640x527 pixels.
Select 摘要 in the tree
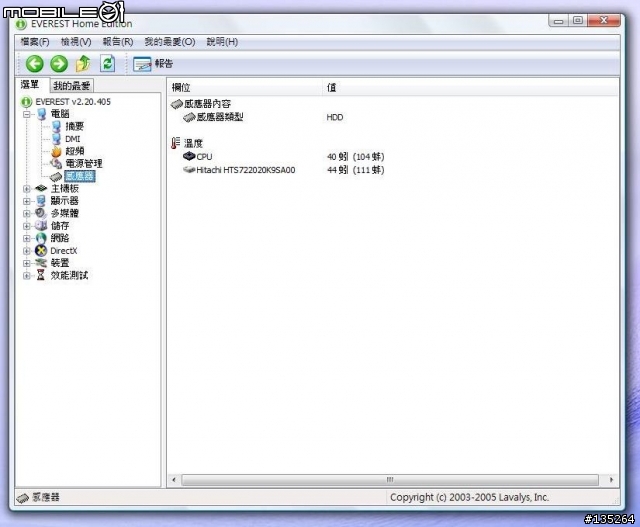pyautogui.click(x=75, y=127)
